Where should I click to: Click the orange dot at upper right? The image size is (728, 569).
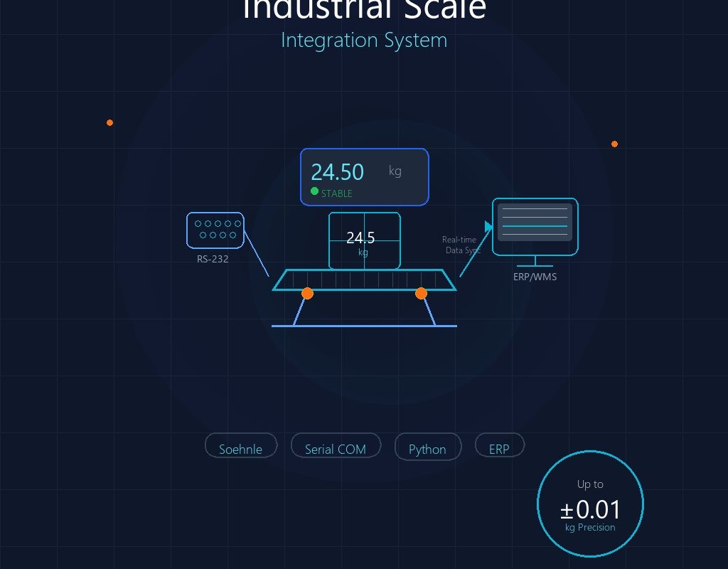pyautogui.click(x=614, y=144)
